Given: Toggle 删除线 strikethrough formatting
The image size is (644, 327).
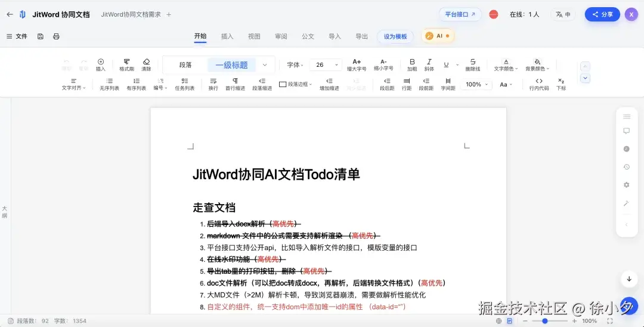Looking at the screenshot, I should point(473,64).
